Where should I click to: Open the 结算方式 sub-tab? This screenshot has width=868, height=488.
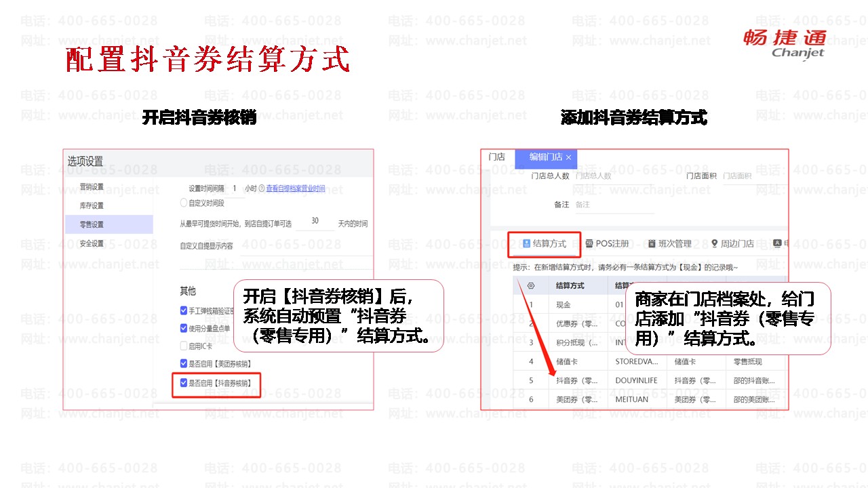545,244
